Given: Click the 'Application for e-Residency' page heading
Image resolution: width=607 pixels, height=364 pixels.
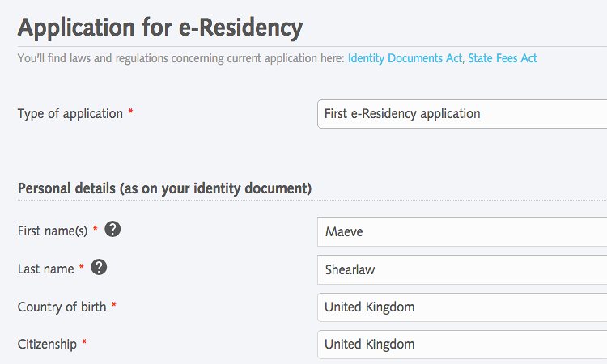Looking at the screenshot, I should coord(159,28).
